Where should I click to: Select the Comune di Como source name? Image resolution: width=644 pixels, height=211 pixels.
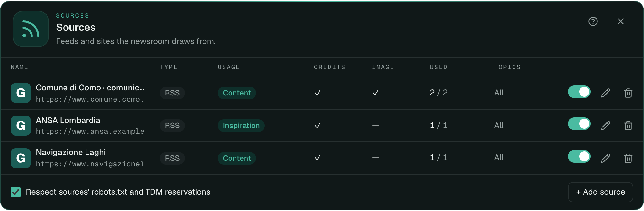(x=90, y=88)
